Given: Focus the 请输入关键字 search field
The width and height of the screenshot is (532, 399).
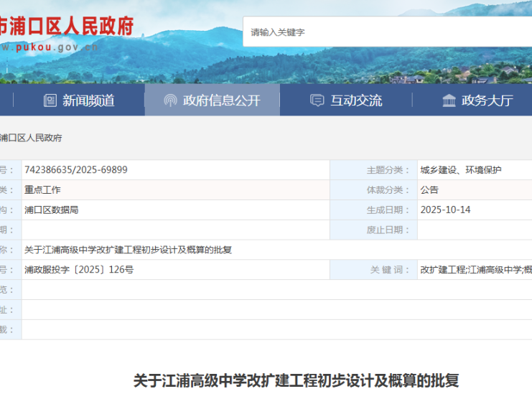Looking at the screenshot, I should tap(388, 32).
